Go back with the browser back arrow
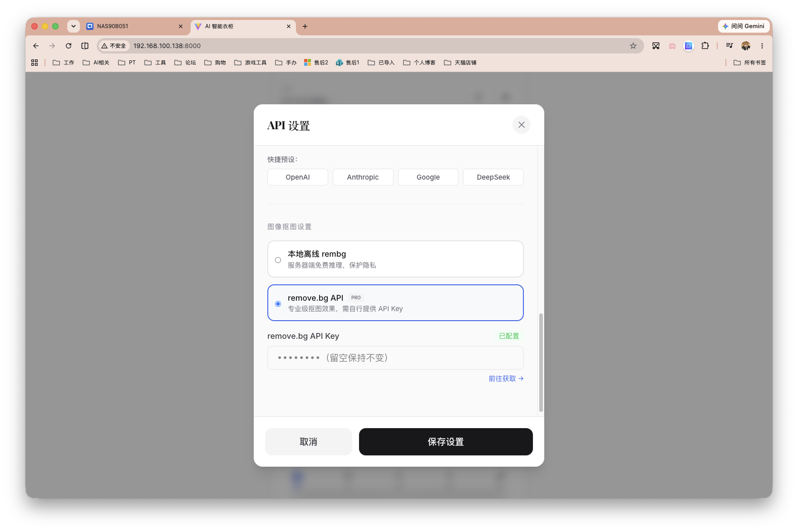 coord(36,46)
